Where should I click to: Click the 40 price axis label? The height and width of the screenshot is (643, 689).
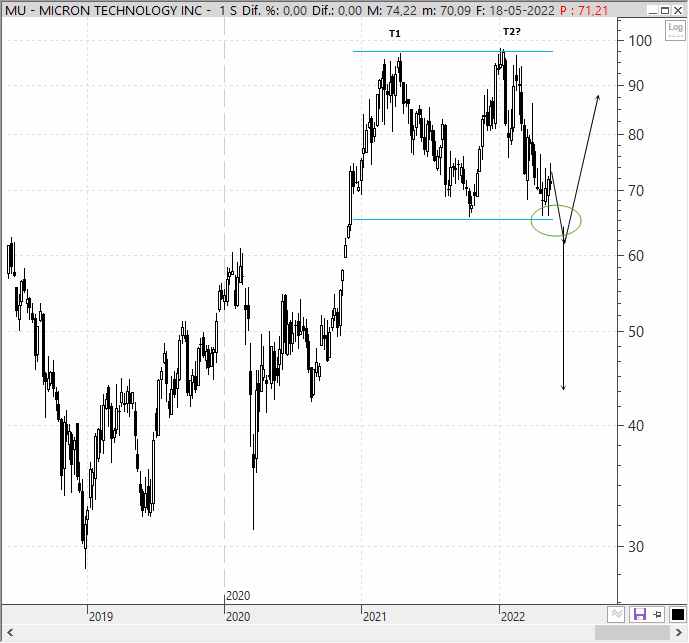point(636,425)
